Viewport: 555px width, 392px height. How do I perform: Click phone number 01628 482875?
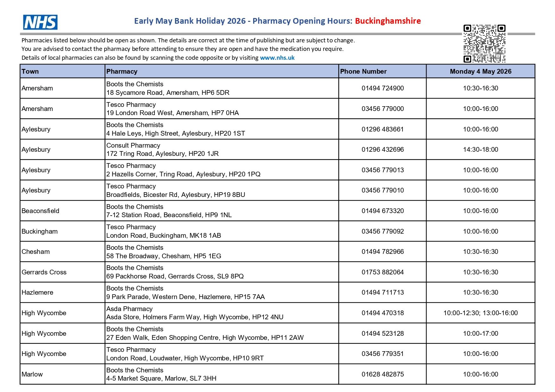(x=383, y=374)
